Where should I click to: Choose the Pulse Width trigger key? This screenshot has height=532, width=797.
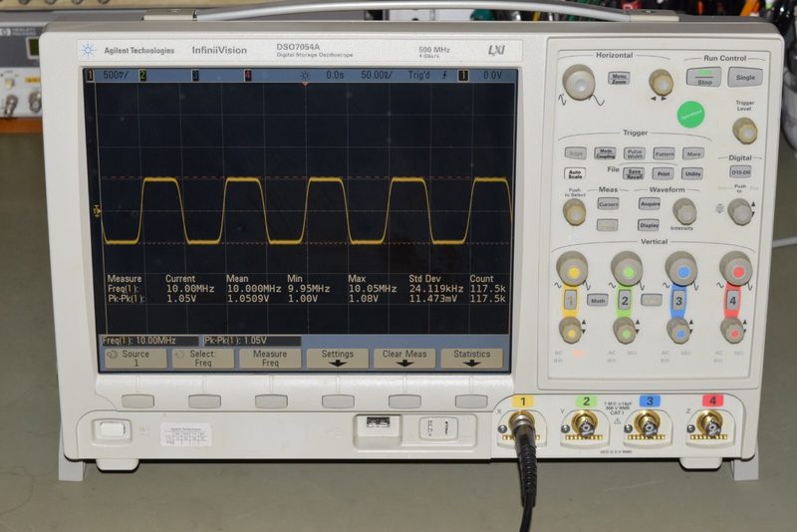pos(635,153)
